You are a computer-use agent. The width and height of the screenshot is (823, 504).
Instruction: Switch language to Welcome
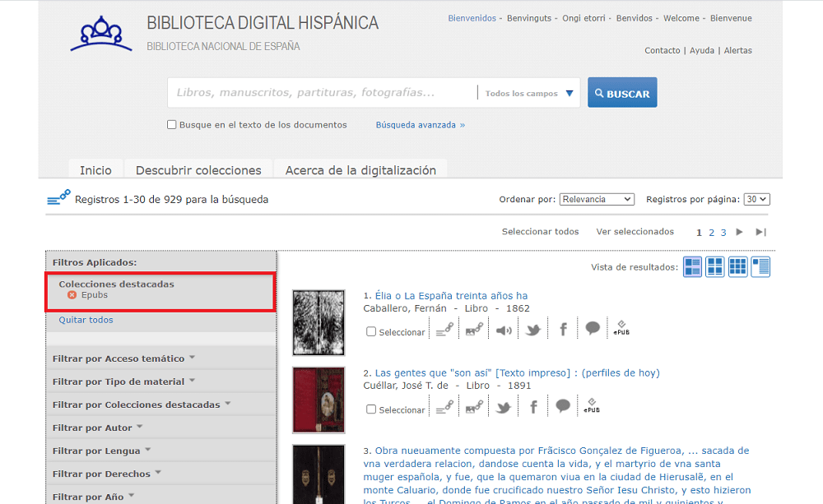click(x=681, y=18)
